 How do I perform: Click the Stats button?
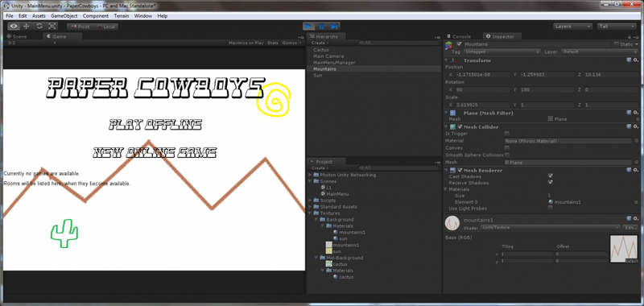point(273,43)
